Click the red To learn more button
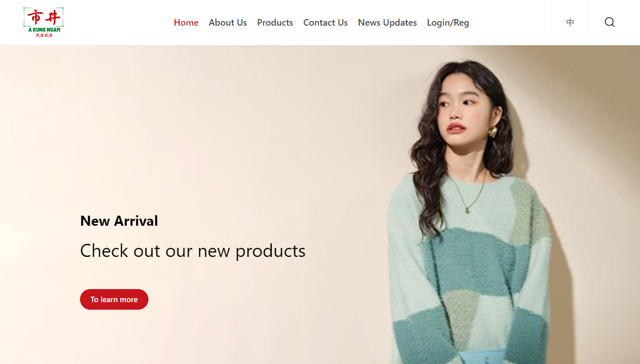 [114, 299]
